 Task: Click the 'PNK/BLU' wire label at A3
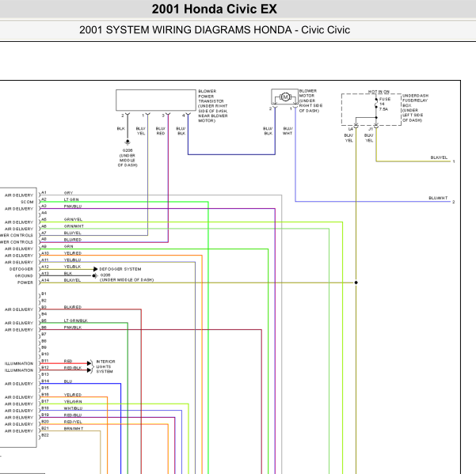(x=73, y=207)
